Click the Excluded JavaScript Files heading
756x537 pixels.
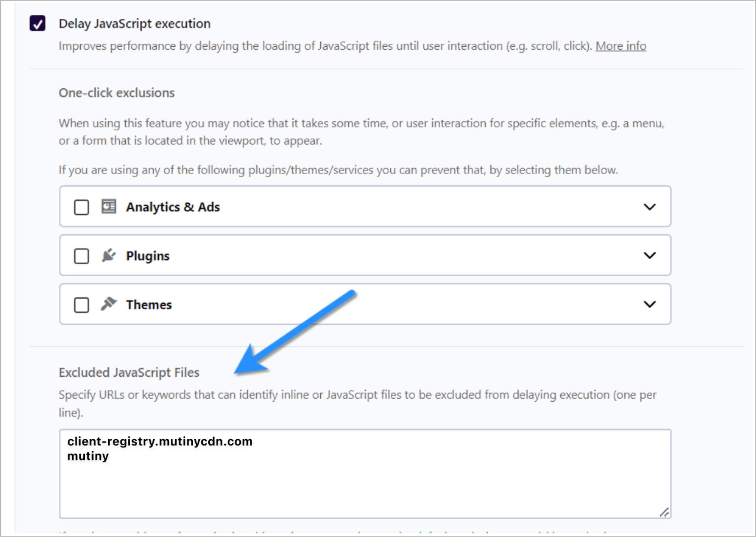pos(129,373)
